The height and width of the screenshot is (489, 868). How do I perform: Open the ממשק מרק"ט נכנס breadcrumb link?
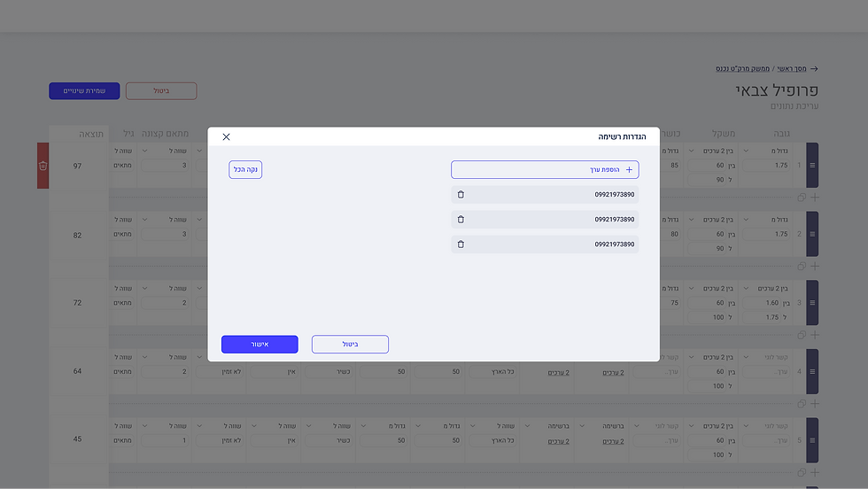click(742, 69)
